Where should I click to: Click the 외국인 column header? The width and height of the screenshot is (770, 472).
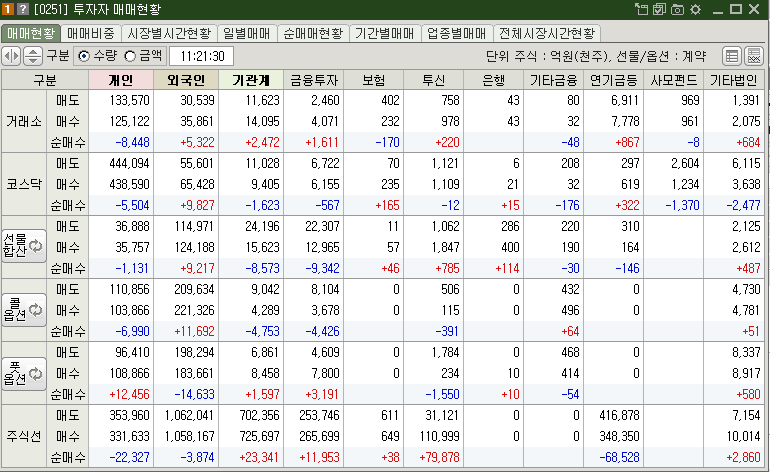tap(186, 80)
